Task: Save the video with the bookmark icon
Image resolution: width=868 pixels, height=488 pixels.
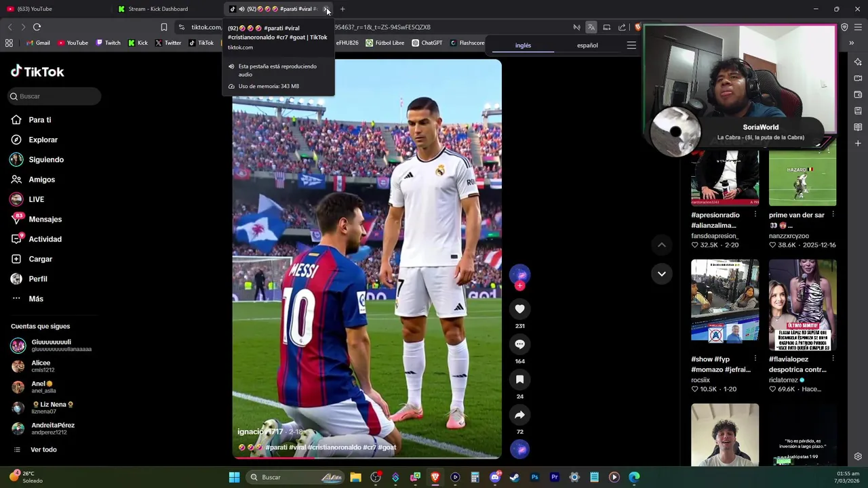Action: [519, 380]
